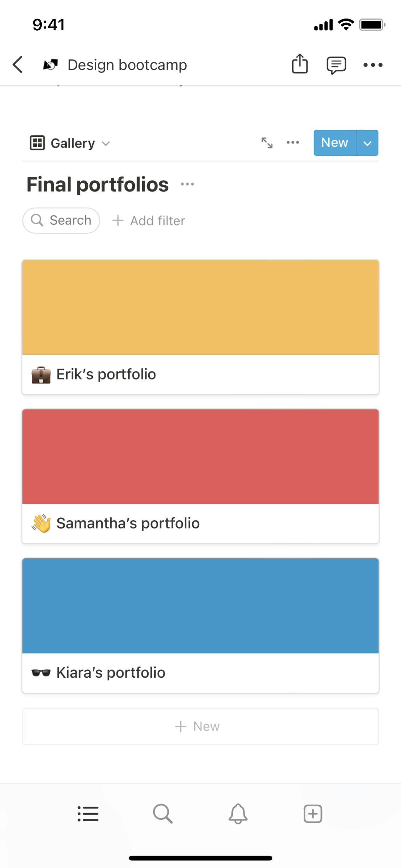Open page comments icon

[x=336, y=65]
